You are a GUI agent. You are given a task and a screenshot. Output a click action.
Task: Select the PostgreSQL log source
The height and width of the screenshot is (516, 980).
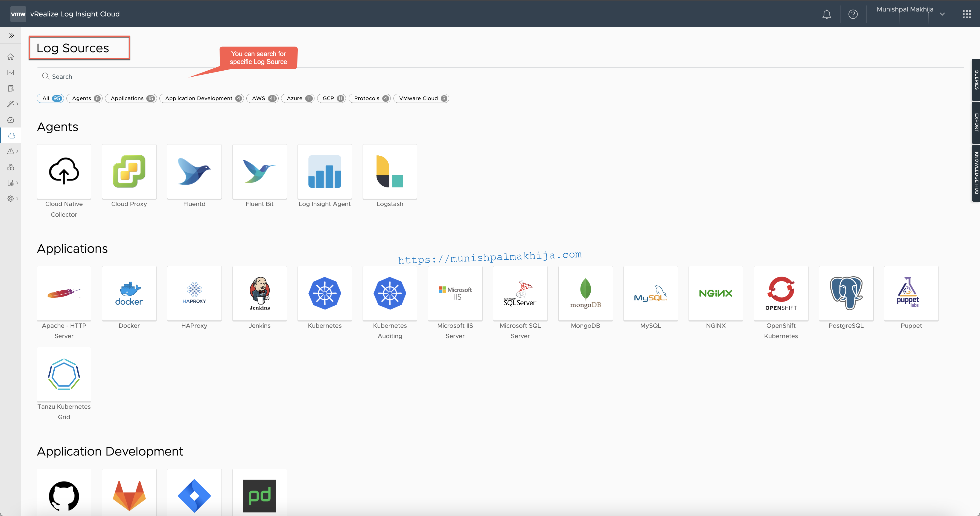846,293
